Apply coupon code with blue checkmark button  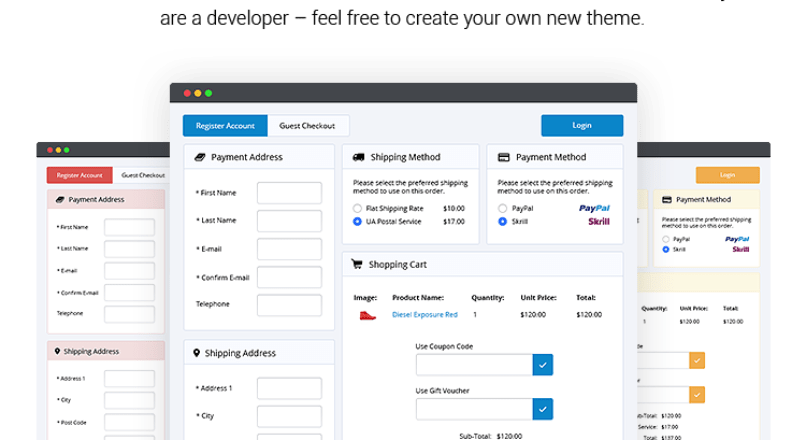click(542, 365)
